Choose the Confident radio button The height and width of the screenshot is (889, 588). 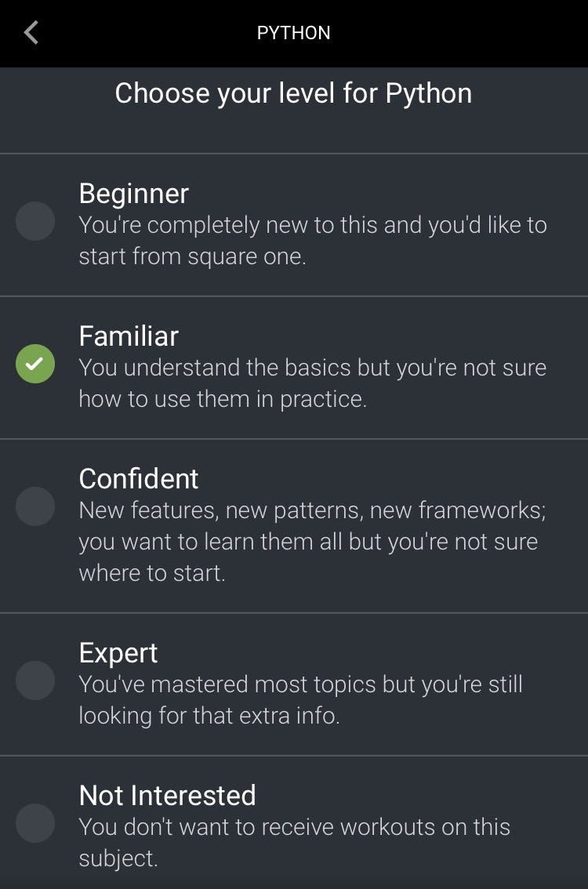[x=35, y=506]
